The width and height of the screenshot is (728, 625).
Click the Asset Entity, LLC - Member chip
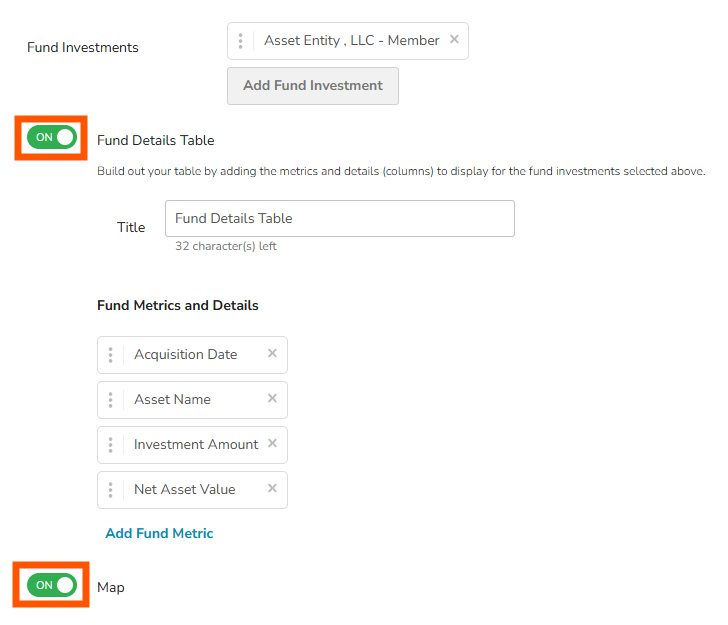coord(351,41)
